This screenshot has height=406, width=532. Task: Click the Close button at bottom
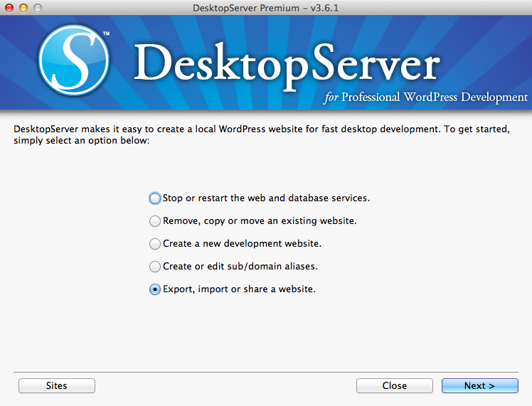395,385
